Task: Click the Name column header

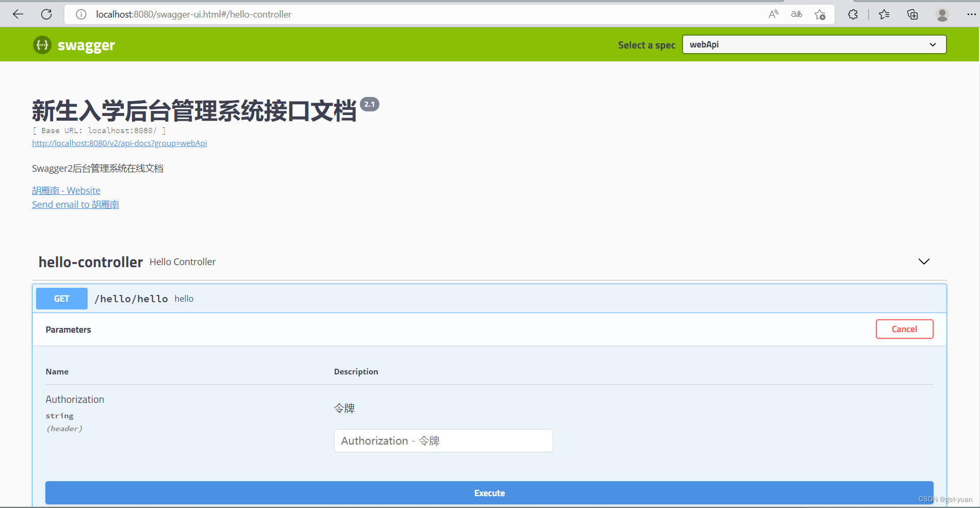Action: pyautogui.click(x=57, y=371)
